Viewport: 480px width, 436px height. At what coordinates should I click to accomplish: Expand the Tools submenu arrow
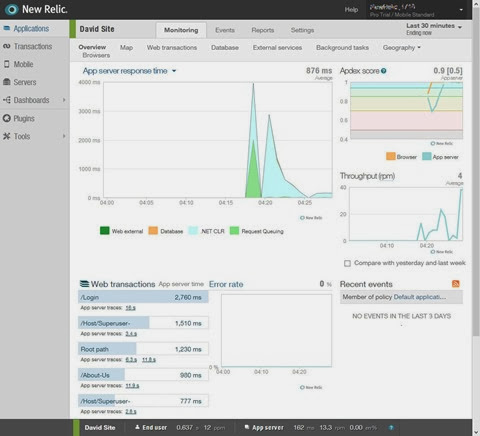tap(64, 136)
